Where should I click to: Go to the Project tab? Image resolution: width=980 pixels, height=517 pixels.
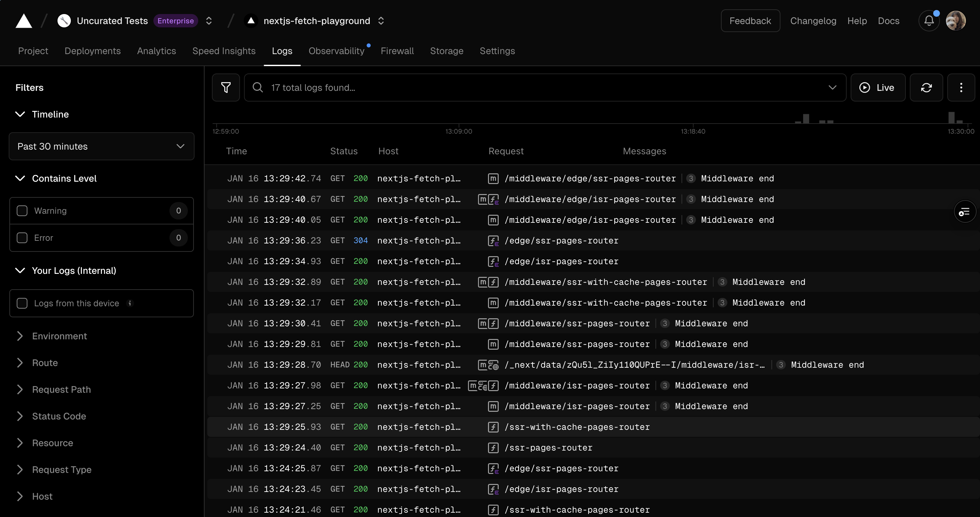pos(33,51)
